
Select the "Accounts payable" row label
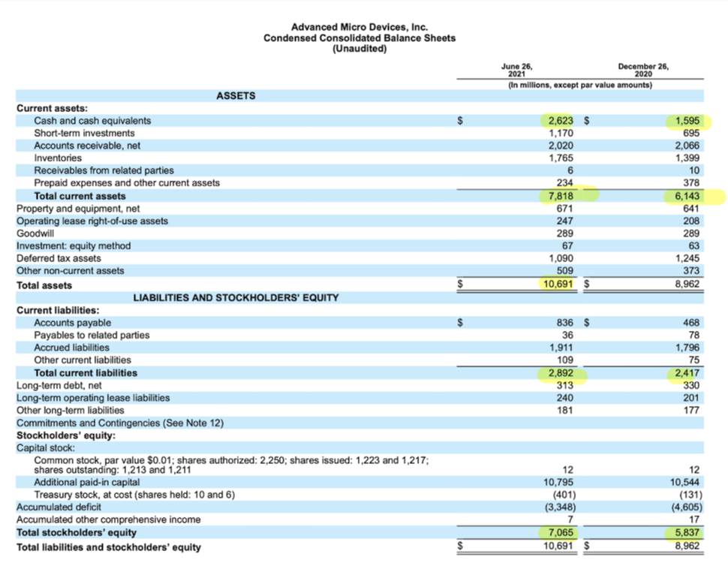tap(73, 323)
